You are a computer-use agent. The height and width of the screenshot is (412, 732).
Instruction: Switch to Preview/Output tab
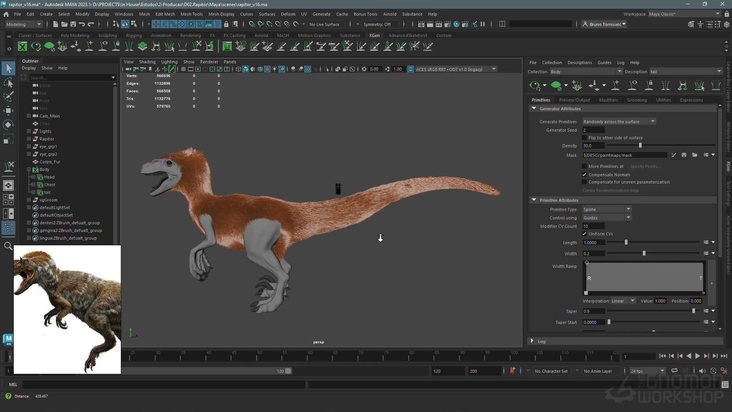click(574, 100)
